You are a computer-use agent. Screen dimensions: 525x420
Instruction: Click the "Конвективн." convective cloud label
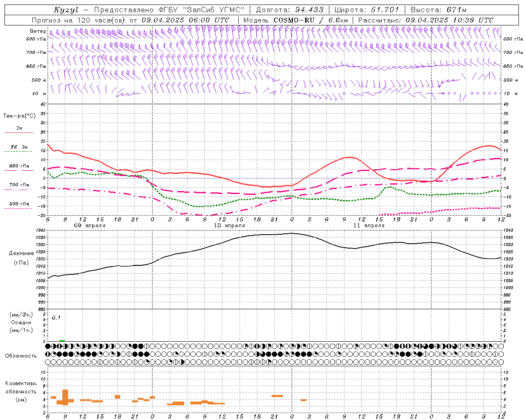pyautogui.click(x=21, y=383)
